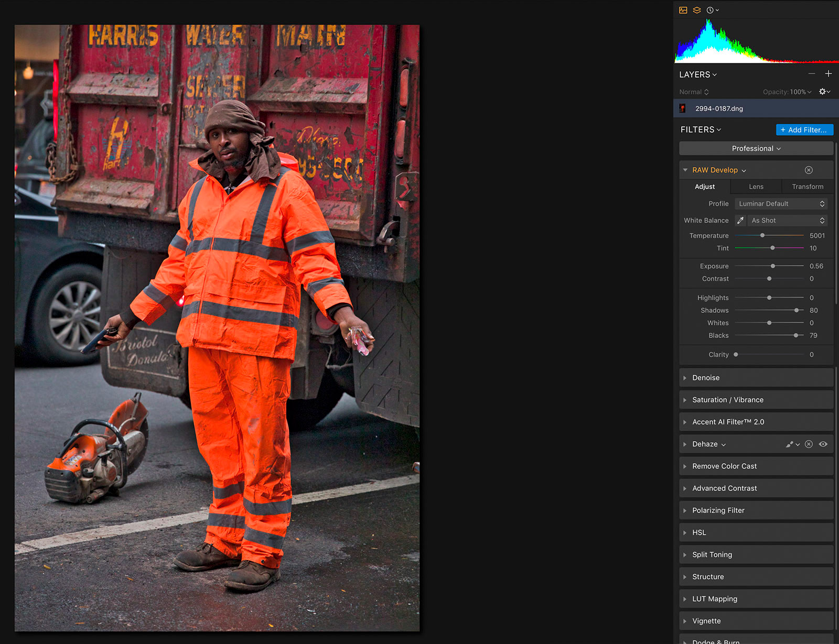Expand the HSL filter section
The image size is (839, 644).
tap(699, 532)
